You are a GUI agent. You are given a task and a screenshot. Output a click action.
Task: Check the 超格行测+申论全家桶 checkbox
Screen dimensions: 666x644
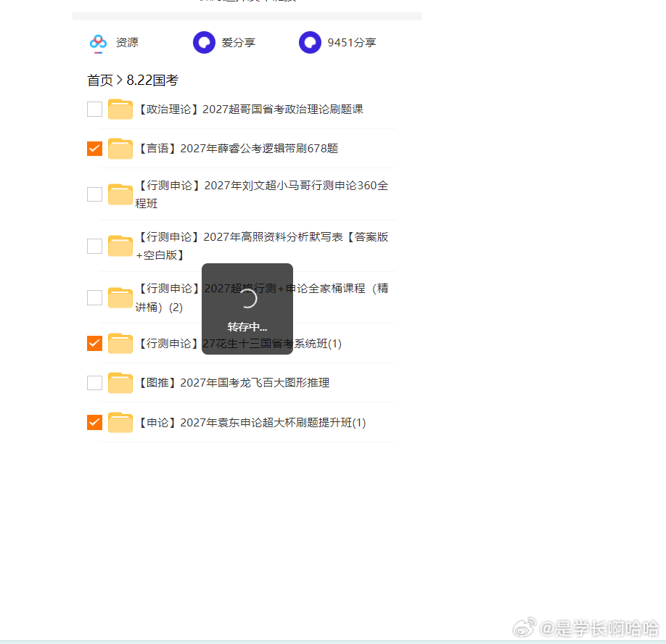point(95,297)
